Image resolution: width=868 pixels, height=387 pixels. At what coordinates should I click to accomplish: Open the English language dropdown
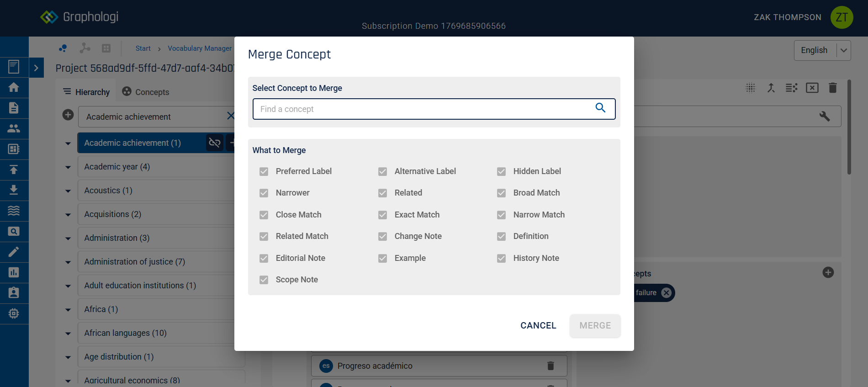822,50
